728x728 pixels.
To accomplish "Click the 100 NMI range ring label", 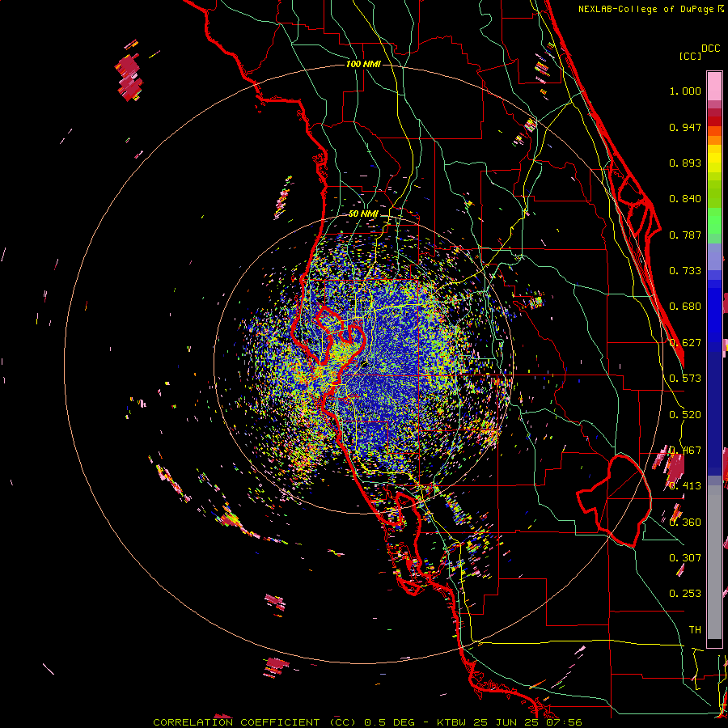I will pyautogui.click(x=363, y=64).
